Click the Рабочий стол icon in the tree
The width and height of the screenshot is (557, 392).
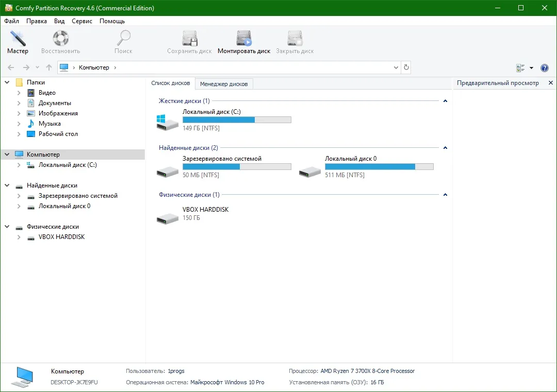click(x=31, y=134)
